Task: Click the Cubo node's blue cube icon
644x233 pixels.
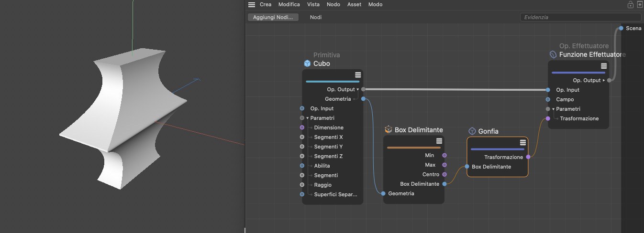Action: tap(307, 64)
